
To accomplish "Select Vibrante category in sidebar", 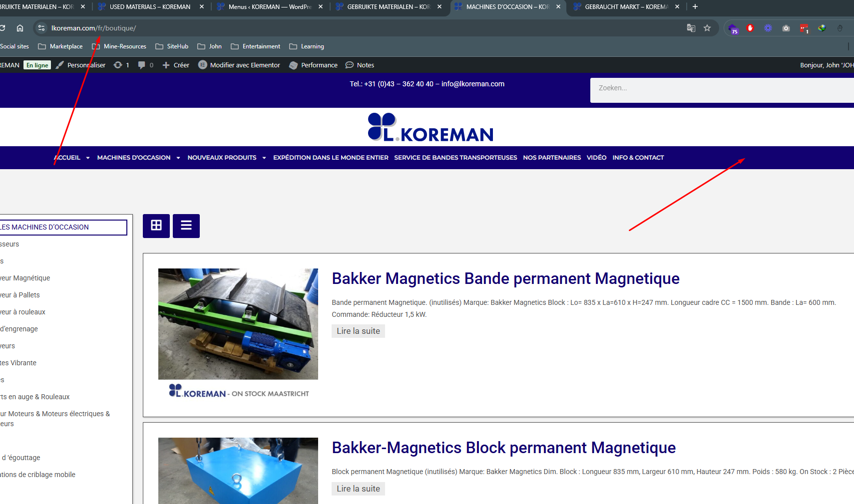I will (x=18, y=363).
